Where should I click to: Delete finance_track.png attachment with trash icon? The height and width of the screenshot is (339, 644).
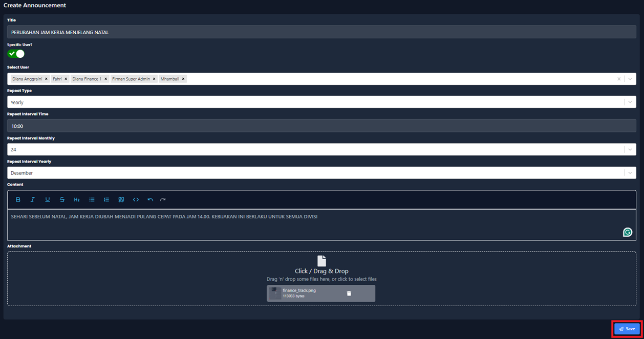pyautogui.click(x=349, y=293)
